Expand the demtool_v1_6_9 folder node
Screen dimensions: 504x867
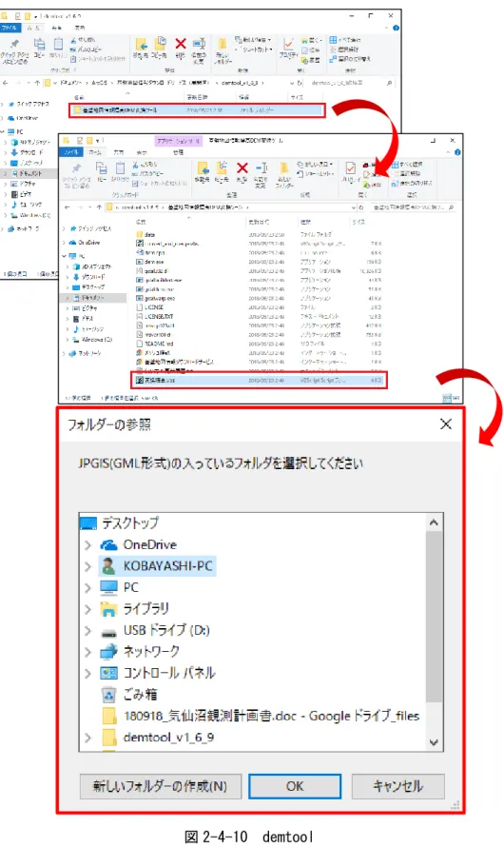tap(87, 738)
